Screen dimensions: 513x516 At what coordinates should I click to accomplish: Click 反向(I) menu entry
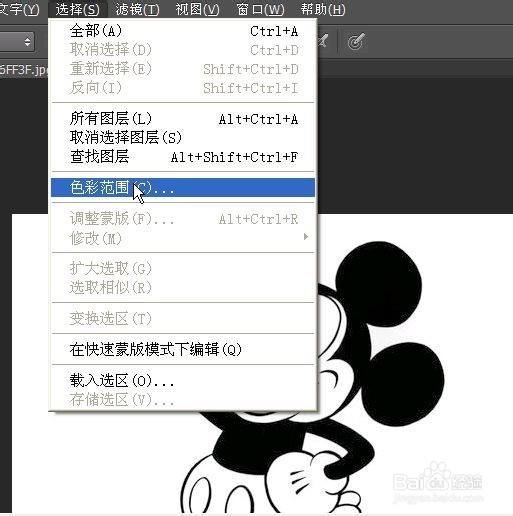pos(183,88)
